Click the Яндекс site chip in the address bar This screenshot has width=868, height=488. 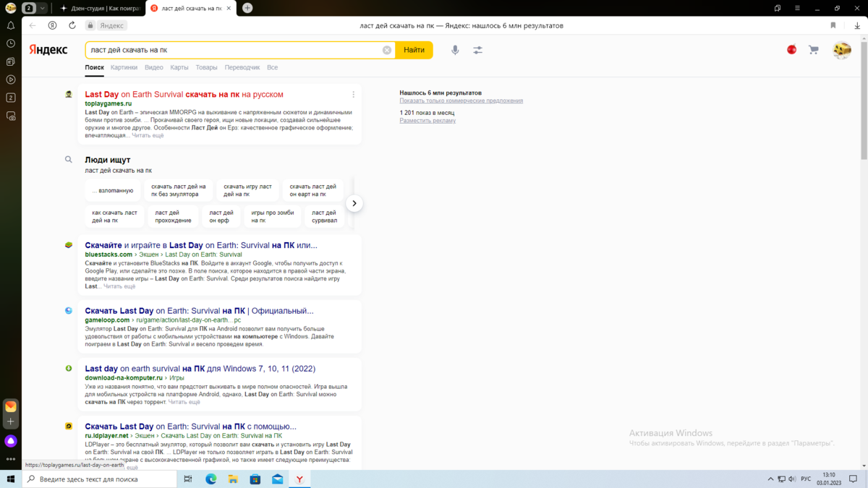(111, 25)
